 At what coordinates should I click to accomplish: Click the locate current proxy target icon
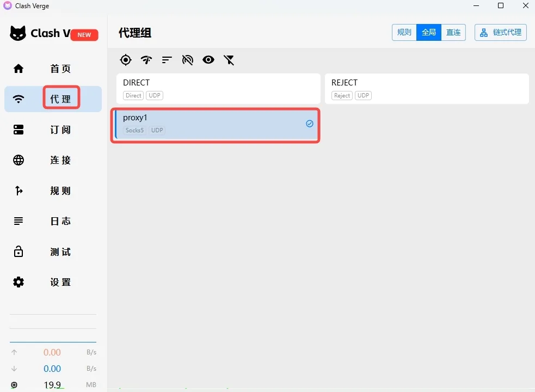[x=126, y=60]
